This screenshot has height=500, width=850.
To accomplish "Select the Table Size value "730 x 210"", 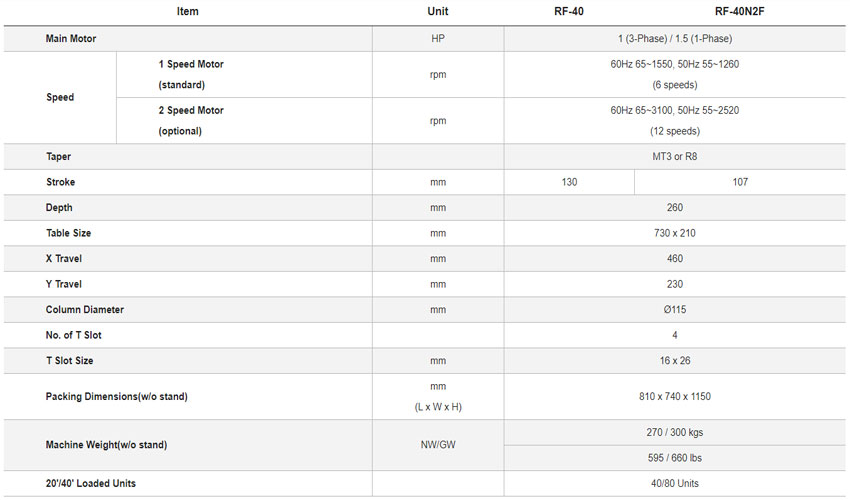I will (x=674, y=233).
